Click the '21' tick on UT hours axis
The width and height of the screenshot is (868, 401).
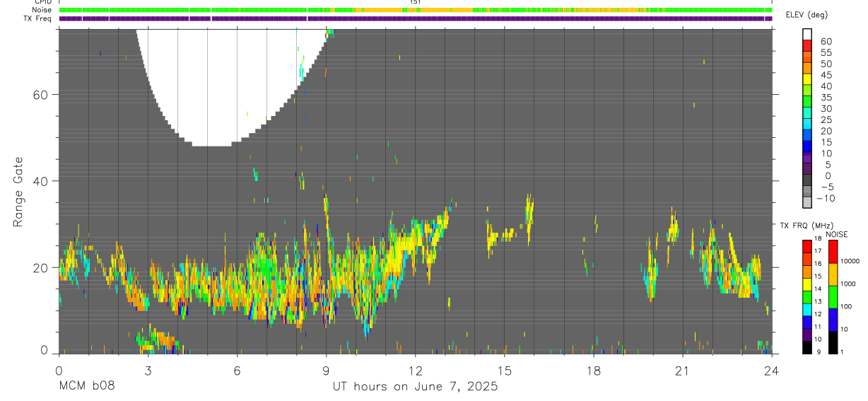point(683,371)
